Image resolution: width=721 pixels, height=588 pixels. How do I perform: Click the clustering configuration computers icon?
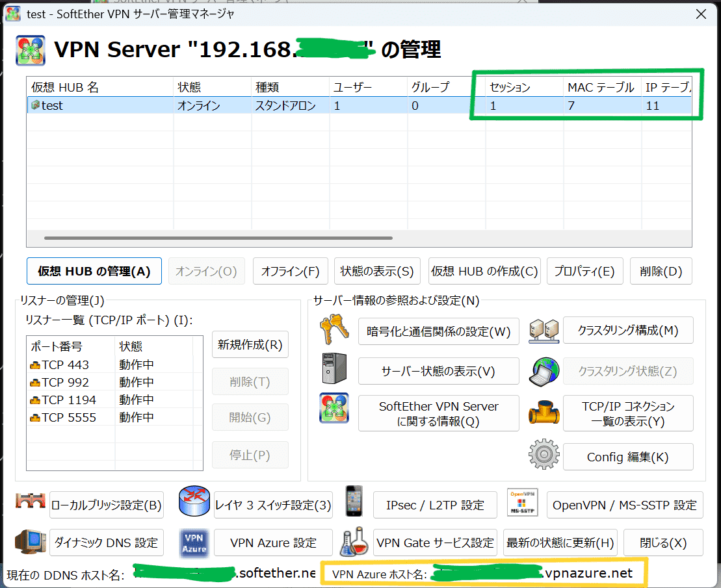click(544, 330)
